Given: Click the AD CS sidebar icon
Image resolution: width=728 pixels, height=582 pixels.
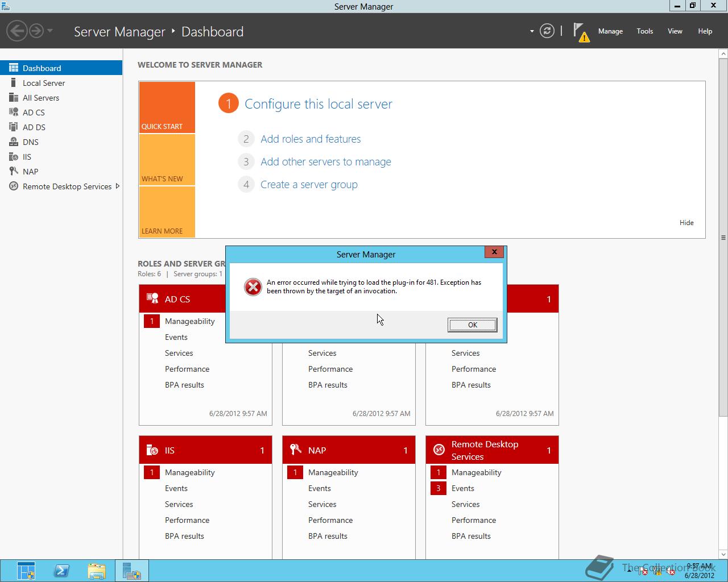Looking at the screenshot, I should pos(14,112).
